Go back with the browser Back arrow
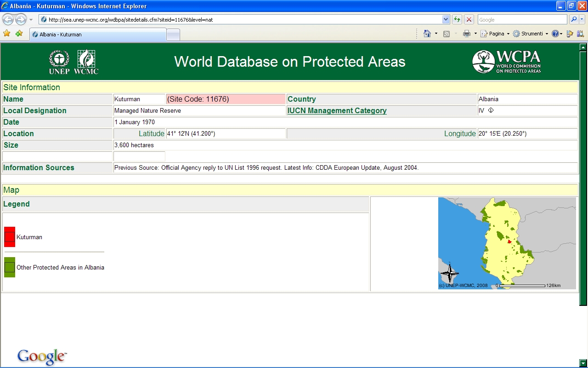The height and width of the screenshot is (368, 588). tap(8, 19)
